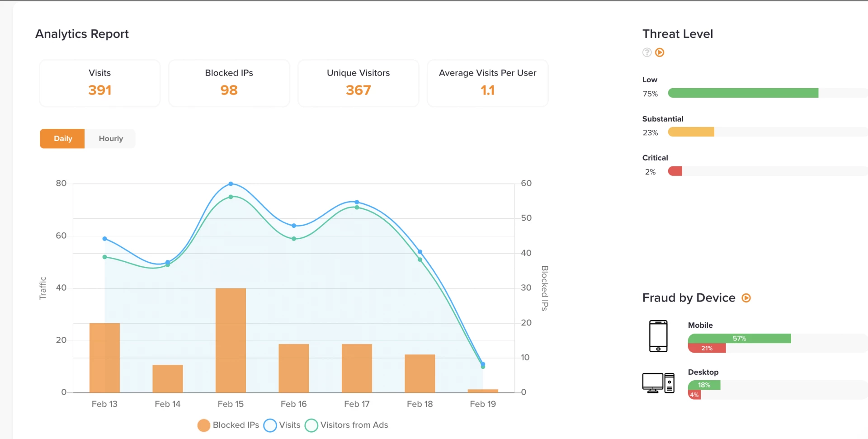The image size is (868, 439).
Task: Click the Visits peak point on Feb 15
Action: [x=231, y=184]
